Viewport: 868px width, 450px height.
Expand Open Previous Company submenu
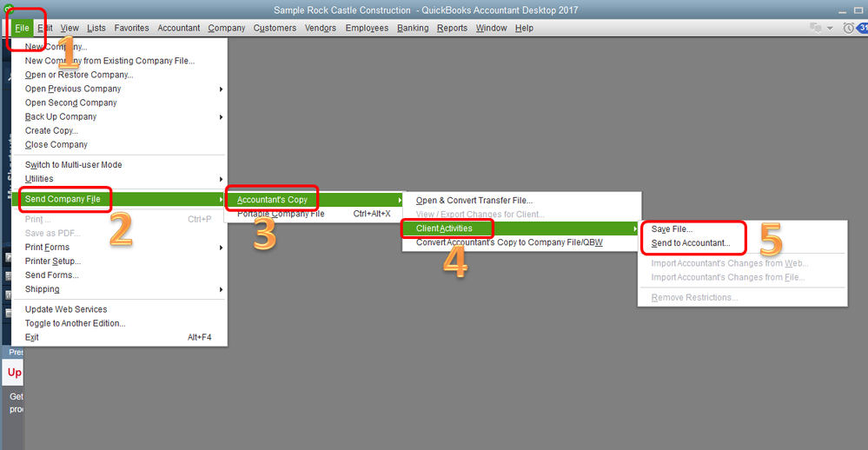click(x=73, y=89)
